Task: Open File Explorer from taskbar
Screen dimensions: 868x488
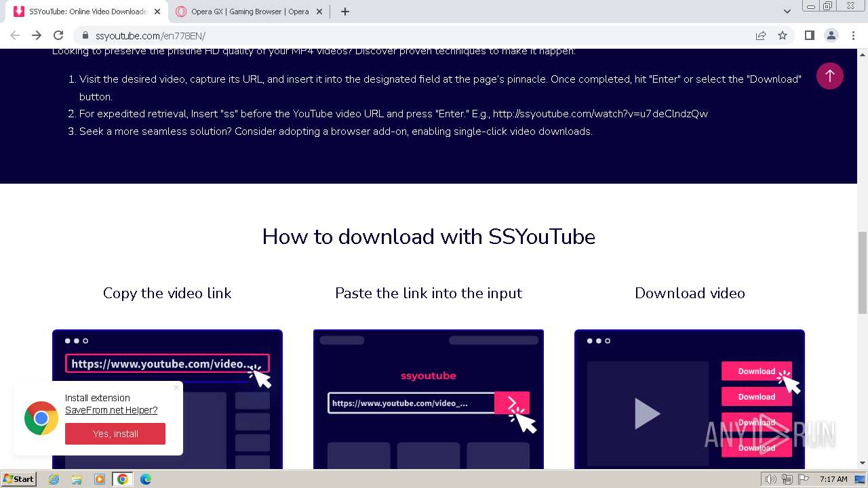Action: pyautogui.click(x=77, y=479)
